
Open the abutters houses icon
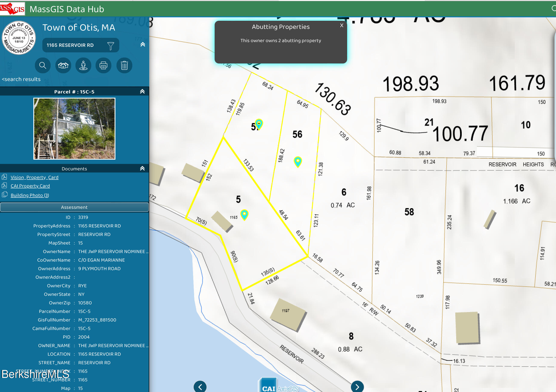pyautogui.click(x=63, y=65)
